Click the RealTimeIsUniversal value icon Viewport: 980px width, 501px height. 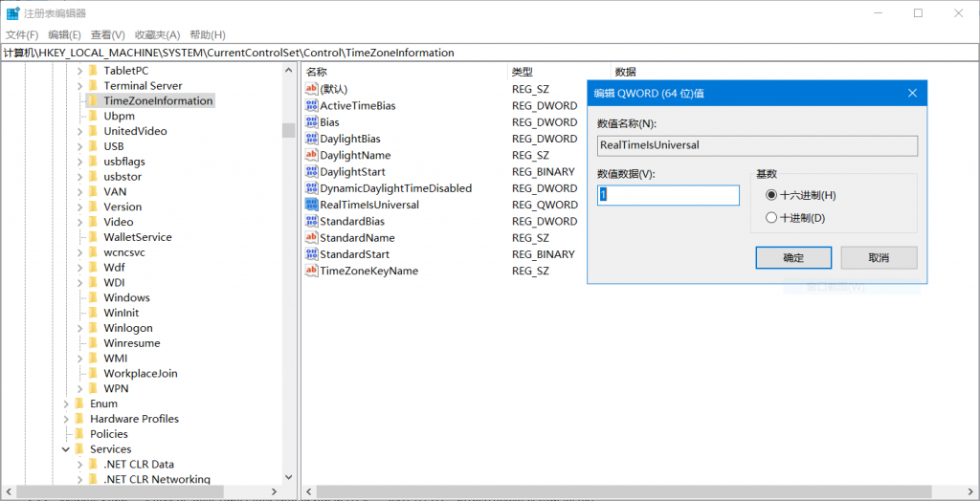[x=311, y=205]
